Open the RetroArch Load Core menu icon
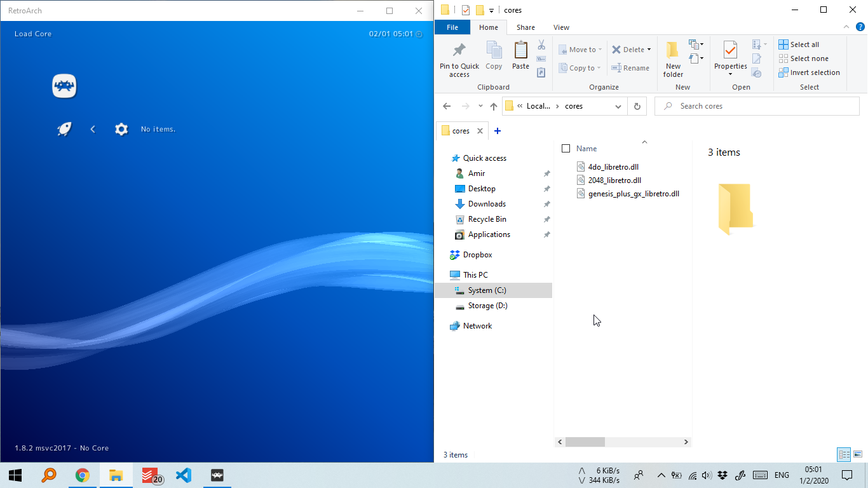 [x=64, y=86]
